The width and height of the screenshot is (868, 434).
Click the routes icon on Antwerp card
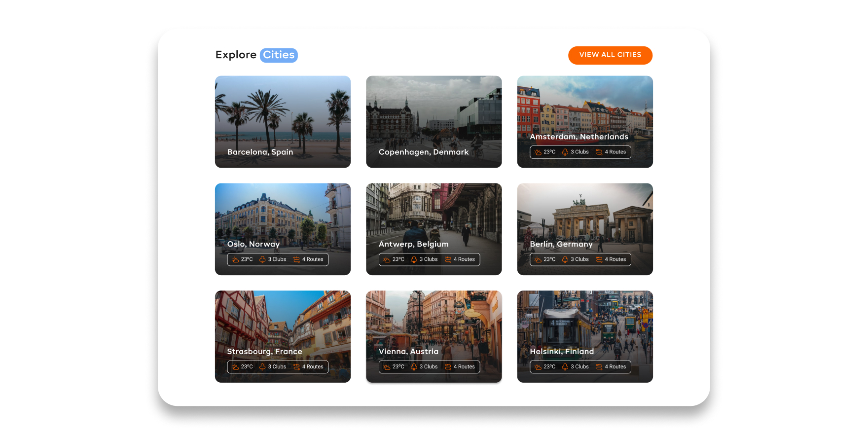point(448,260)
